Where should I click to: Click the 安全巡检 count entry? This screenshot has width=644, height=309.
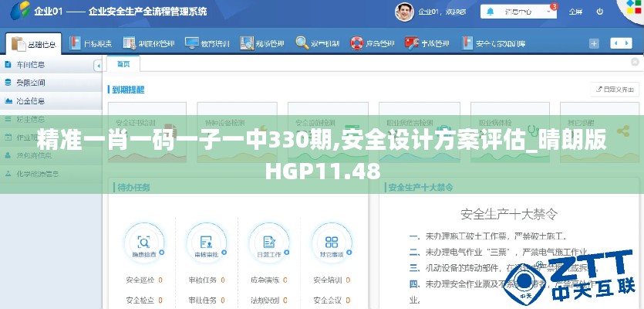click(144, 280)
